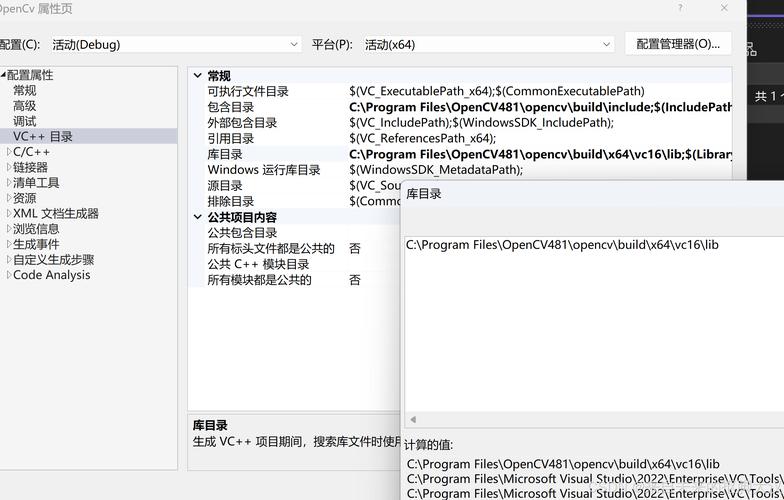Select 常规 in the property tree
This screenshot has height=500, width=784.
24,90
